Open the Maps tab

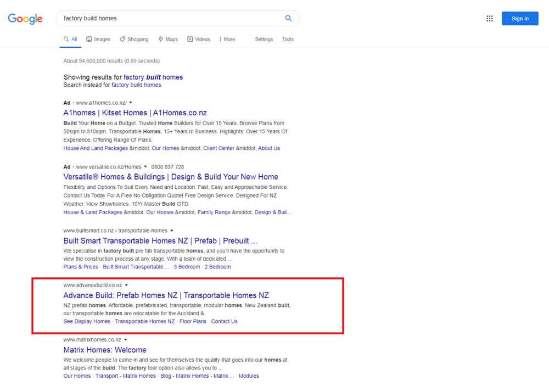pos(168,40)
